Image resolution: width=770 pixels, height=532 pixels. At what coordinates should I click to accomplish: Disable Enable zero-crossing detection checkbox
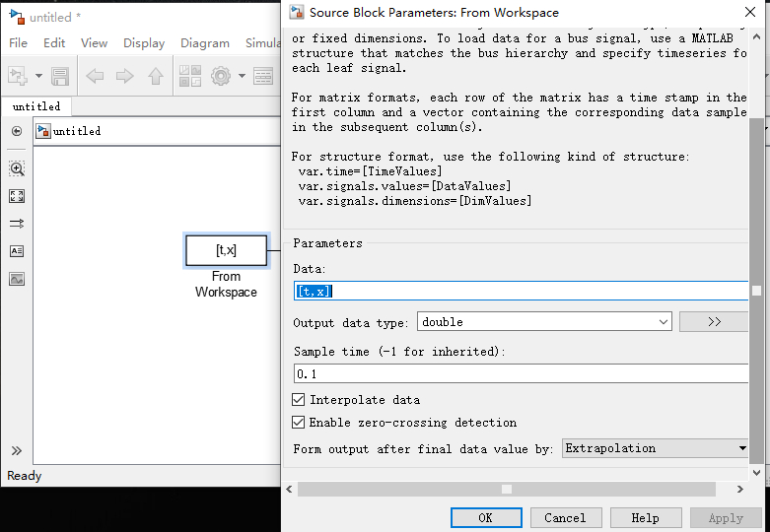299,423
